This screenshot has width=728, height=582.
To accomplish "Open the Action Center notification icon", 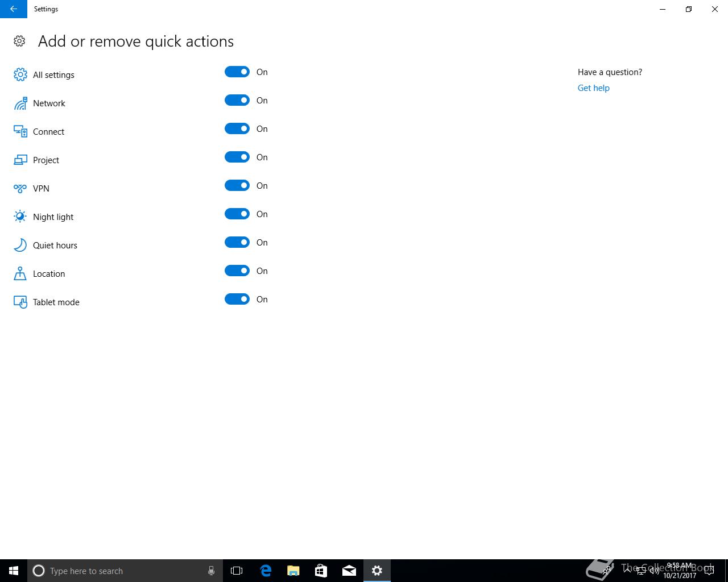I will pyautogui.click(x=709, y=571).
